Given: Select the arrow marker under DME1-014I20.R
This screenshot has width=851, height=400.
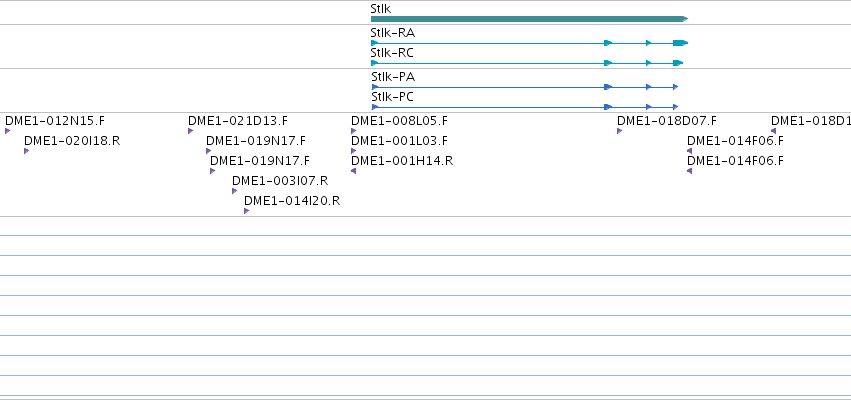Looking at the screenshot, I should click(x=246, y=211).
